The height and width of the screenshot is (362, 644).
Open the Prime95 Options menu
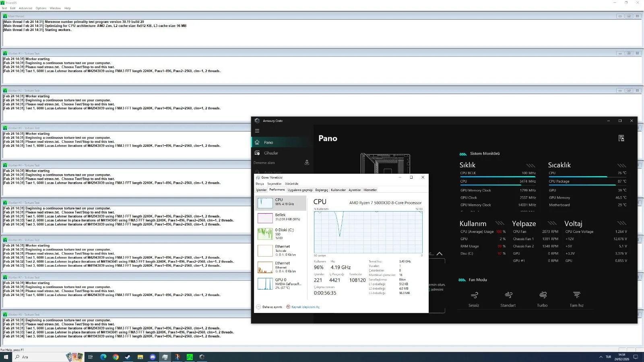pos(41,8)
